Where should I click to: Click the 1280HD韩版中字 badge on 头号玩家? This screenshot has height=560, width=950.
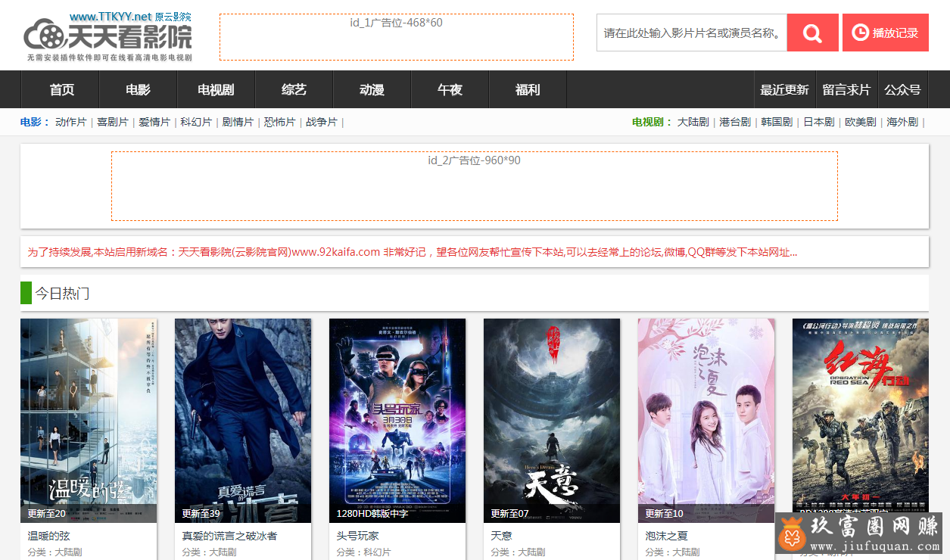coord(372,514)
